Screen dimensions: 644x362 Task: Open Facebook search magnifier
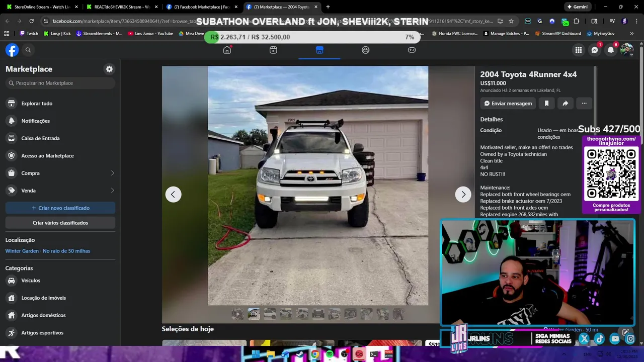click(x=28, y=50)
